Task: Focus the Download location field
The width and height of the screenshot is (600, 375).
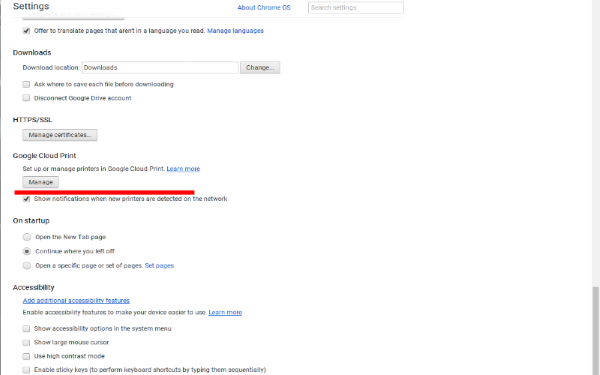Action: [160, 67]
